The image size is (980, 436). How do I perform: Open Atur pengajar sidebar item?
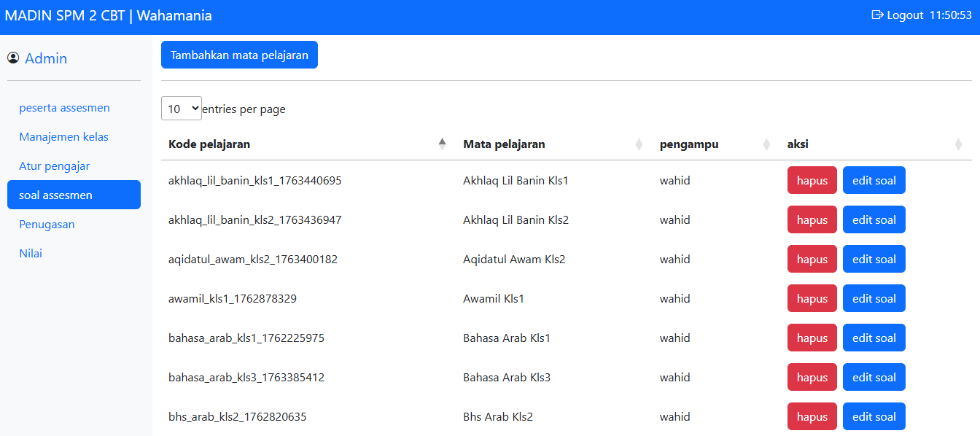[x=55, y=166]
